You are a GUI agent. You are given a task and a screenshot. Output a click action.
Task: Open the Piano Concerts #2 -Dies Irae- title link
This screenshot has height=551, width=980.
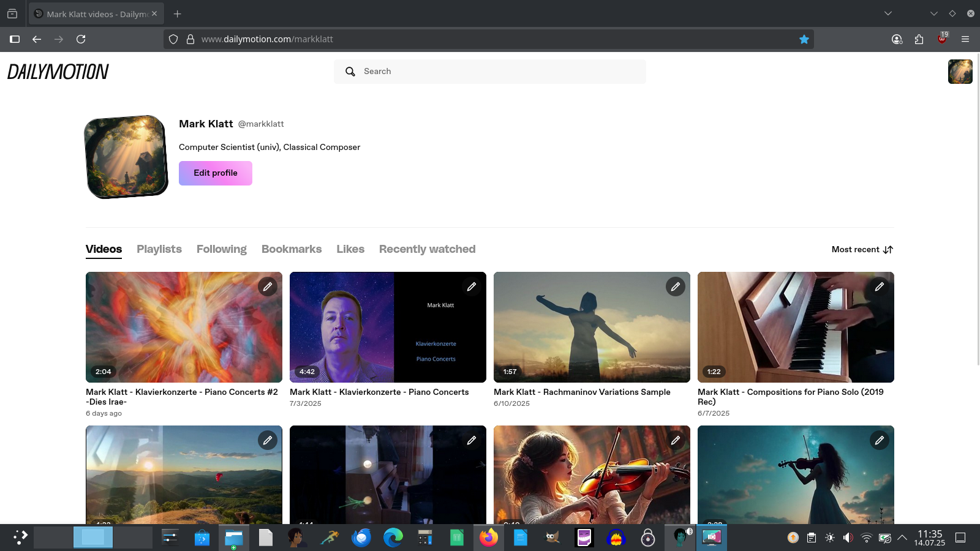pos(182,397)
